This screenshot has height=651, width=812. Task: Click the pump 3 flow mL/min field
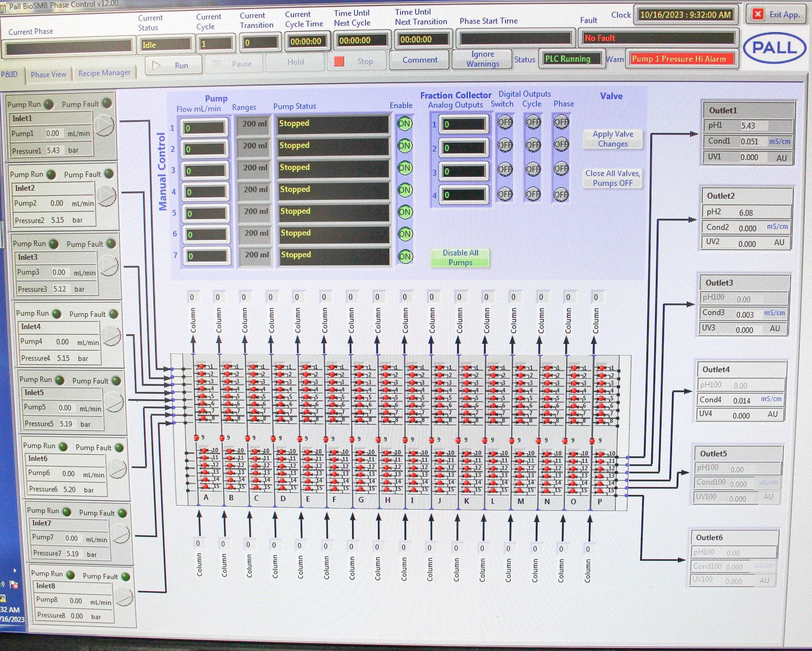pyautogui.click(x=205, y=171)
